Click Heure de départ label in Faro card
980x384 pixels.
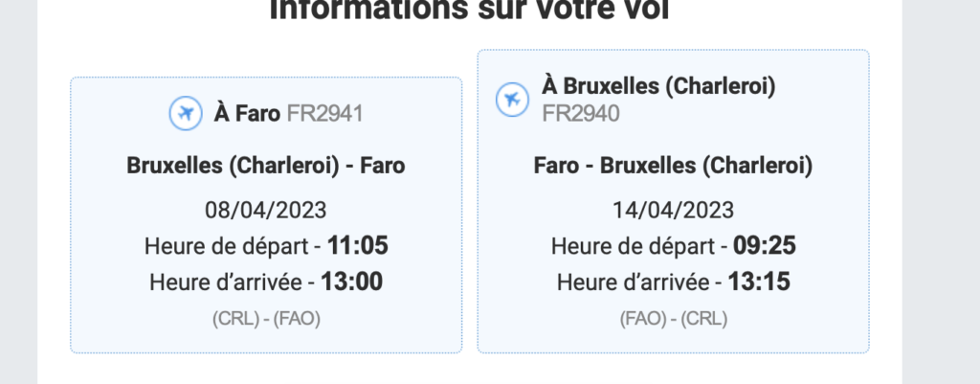(x=227, y=246)
